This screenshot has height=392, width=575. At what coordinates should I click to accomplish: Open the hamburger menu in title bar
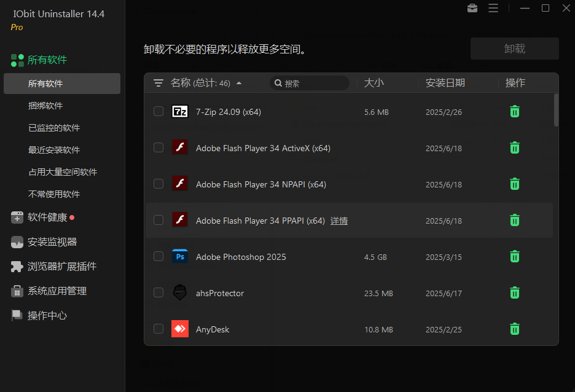(x=493, y=8)
